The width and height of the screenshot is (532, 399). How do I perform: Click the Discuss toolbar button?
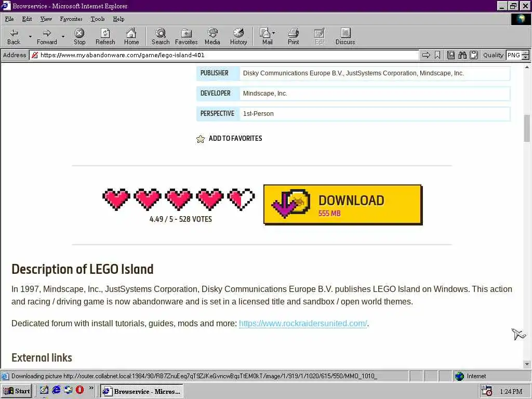[345, 37]
